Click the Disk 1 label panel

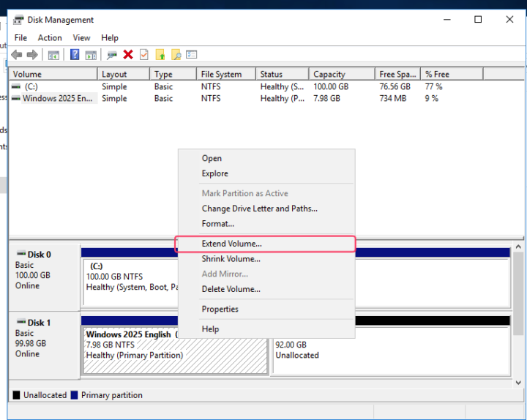click(x=43, y=344)
